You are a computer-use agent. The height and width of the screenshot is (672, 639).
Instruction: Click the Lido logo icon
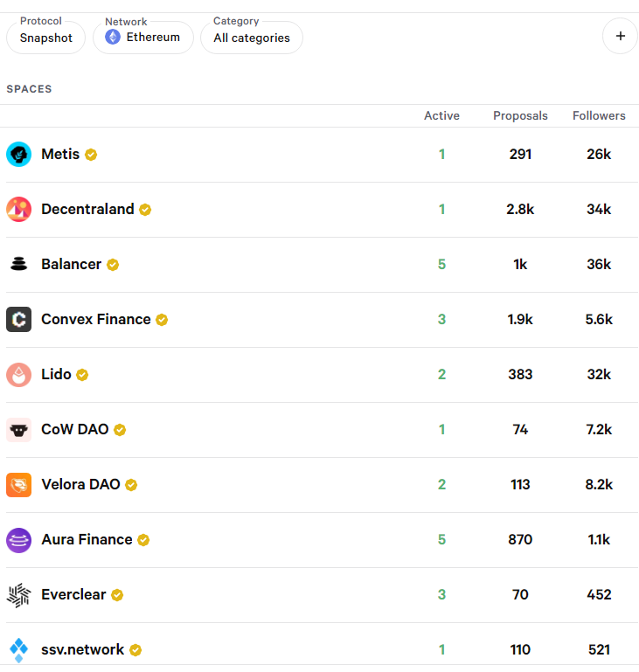[x=18, y=375]
